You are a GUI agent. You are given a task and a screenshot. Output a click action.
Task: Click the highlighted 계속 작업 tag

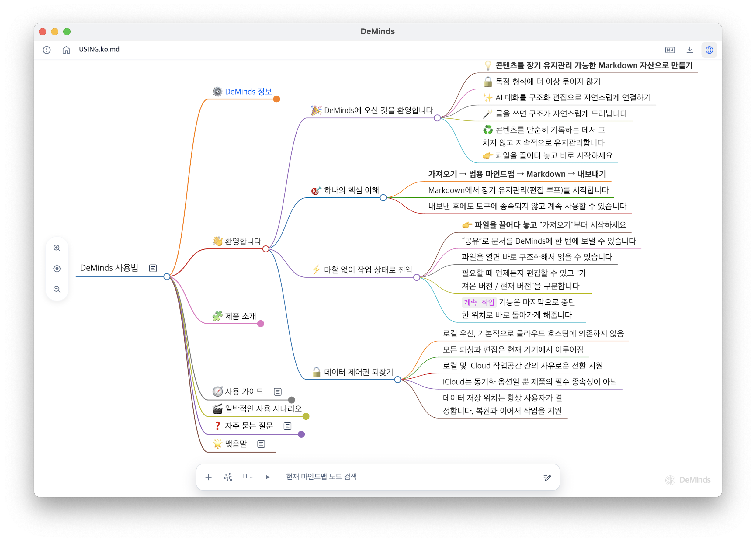[x=479, y=302]
